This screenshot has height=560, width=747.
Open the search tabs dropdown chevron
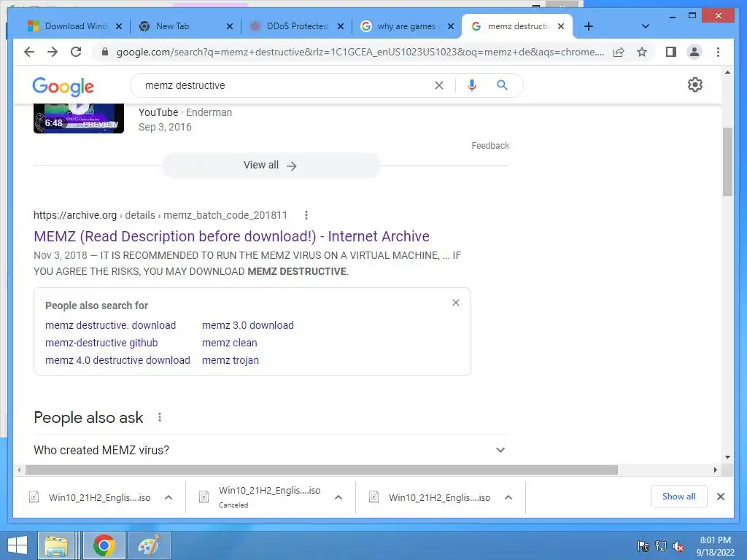pos(645,26)
